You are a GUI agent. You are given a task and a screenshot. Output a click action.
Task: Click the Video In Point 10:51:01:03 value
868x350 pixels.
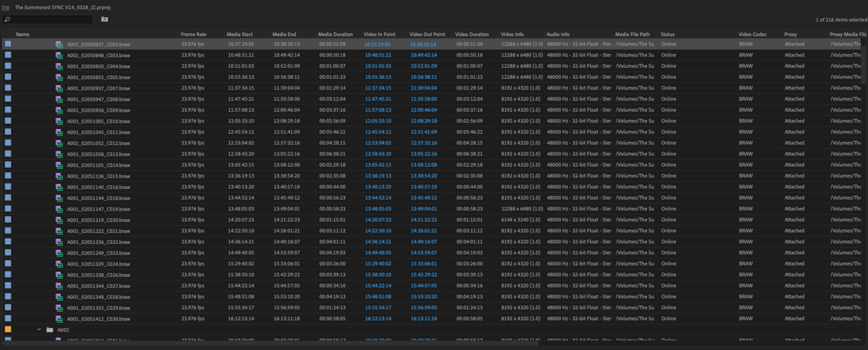[x=378, y=66]
